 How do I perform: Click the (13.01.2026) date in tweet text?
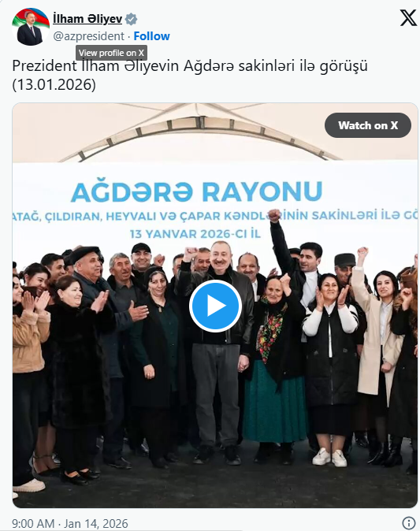(54, 84)
